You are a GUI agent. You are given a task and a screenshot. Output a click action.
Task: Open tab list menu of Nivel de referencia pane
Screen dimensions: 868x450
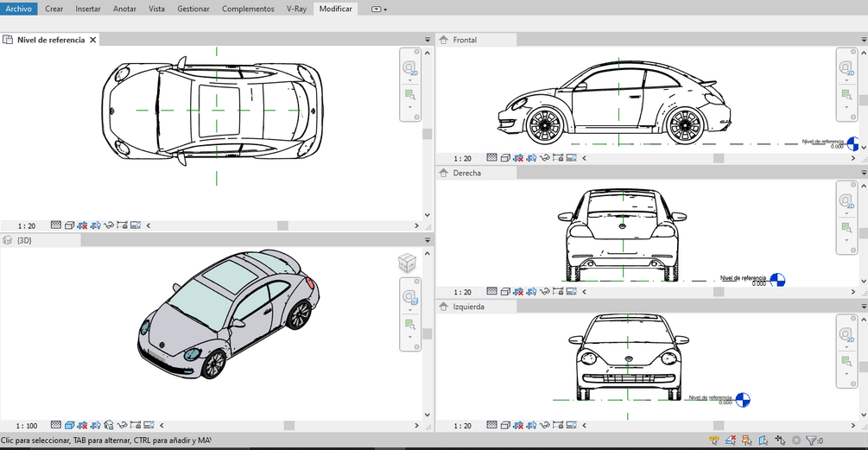pos(428,40)
